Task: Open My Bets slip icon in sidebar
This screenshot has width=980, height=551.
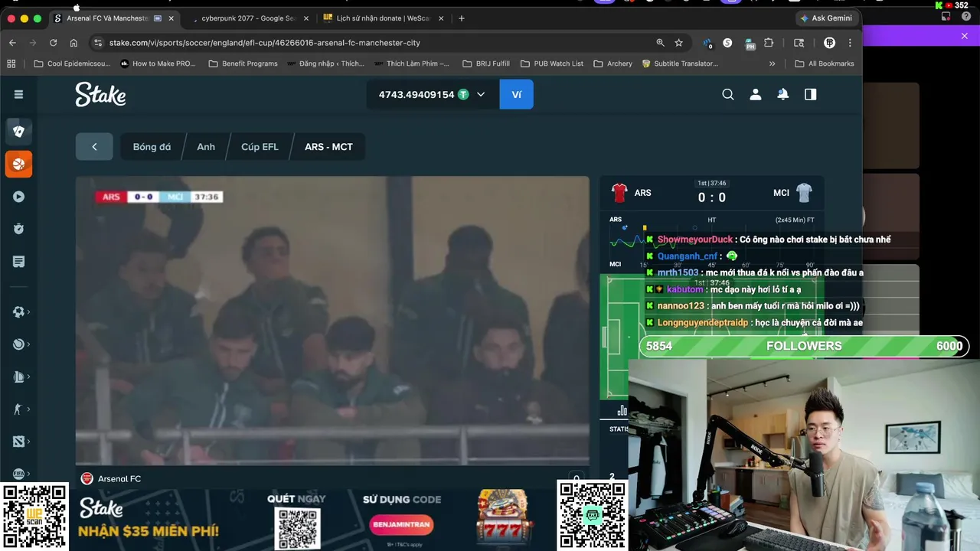Action: point(18,262)
